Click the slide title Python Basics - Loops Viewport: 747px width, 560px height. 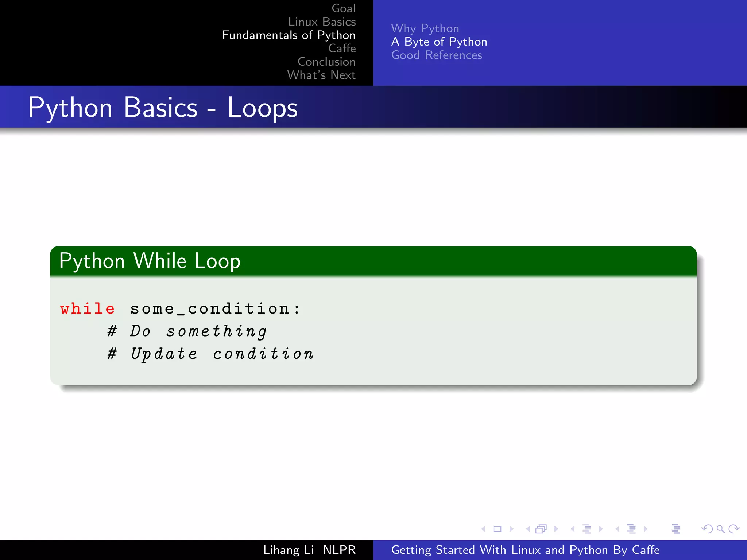coord(163,108)
